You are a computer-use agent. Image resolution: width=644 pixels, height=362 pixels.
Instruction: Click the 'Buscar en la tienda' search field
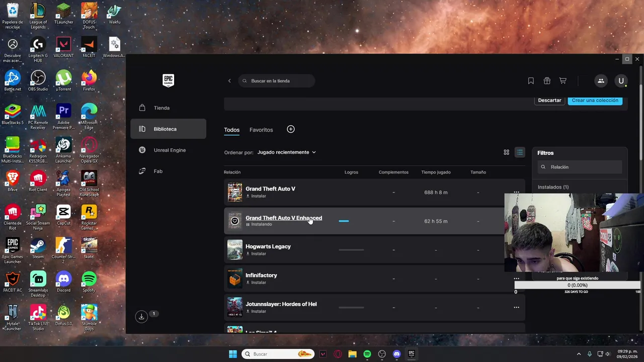pos(277,81)
